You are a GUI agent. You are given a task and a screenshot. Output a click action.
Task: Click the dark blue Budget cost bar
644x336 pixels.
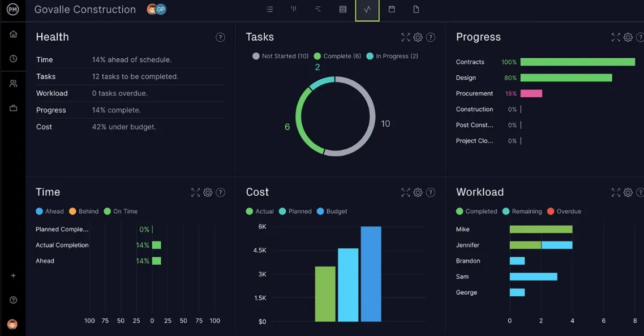371,274
